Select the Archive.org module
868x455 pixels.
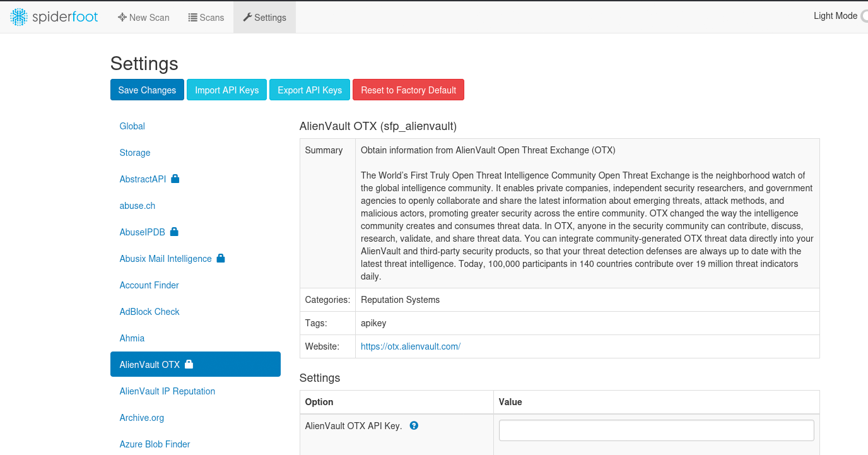[x=196, y=418]
